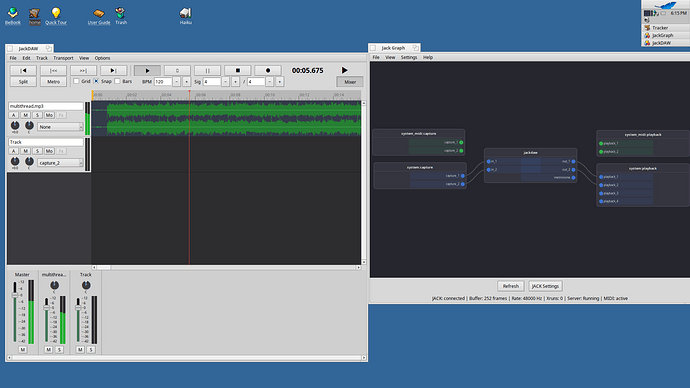This screenshot has width=690, height=388.
Task: Pause playback with the pause button
Action: [x=207, y=70]
